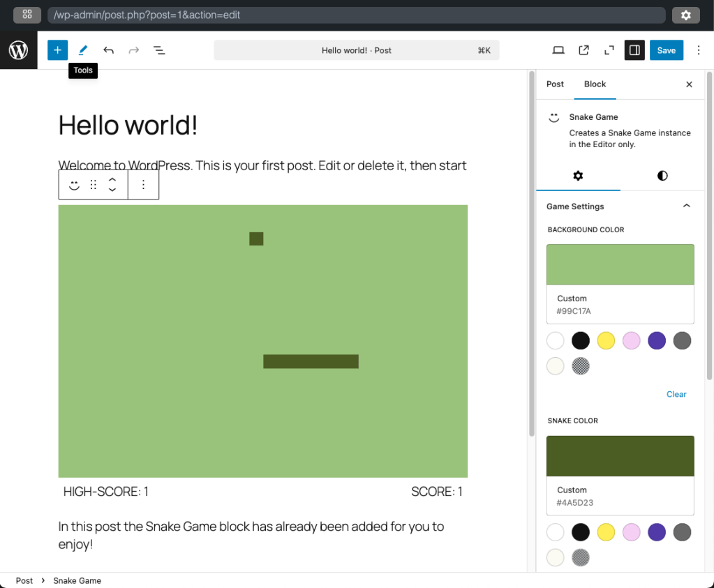
Task: Click the View Post external link icon
Action: coord(583,50)
